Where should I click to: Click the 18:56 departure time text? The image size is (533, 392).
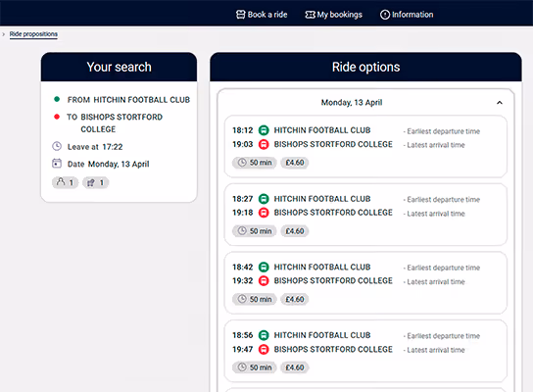[243, 335]
